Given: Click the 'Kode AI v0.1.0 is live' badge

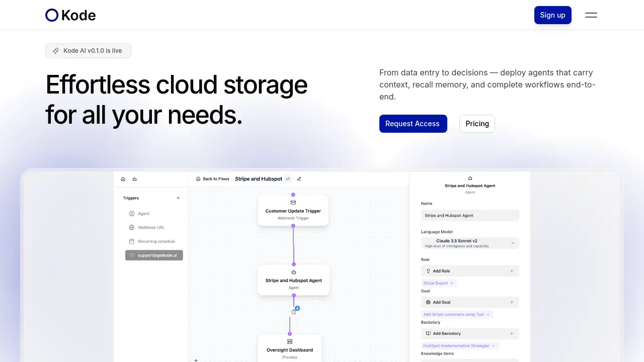Looking at the screenshot, I should 88,51.
